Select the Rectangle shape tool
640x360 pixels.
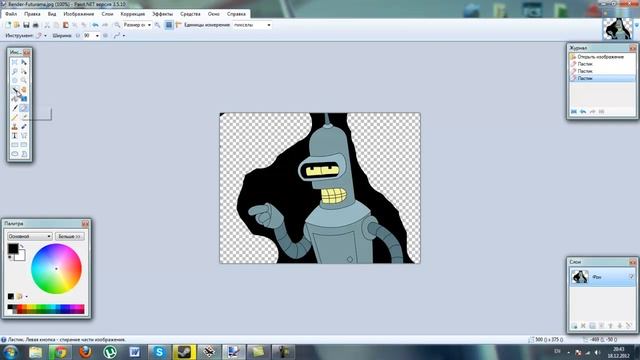(x=15, y=145)
